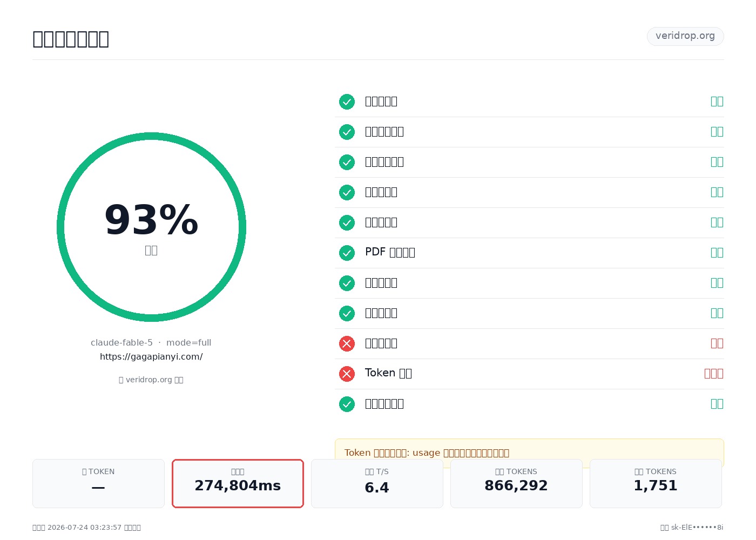Click the green check icon in the PDF row

(347, 253)
